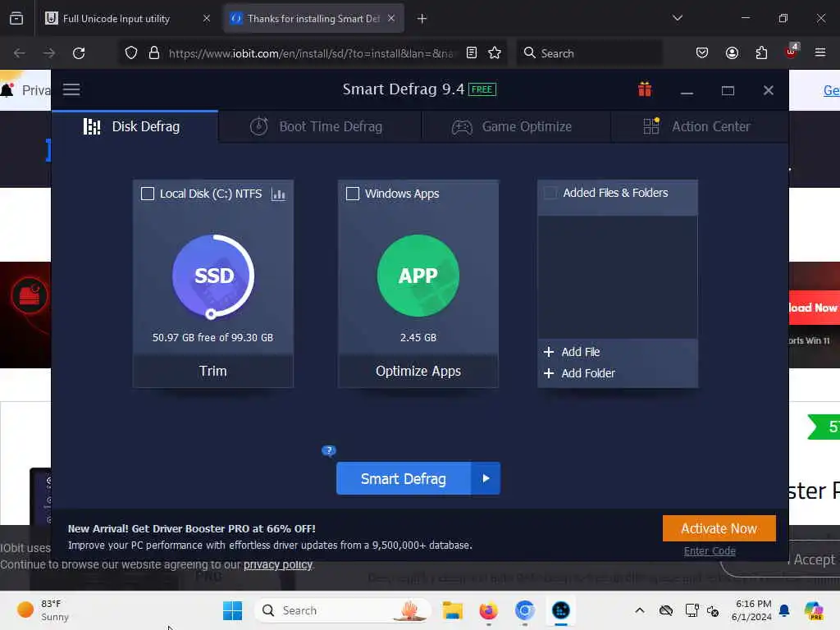Screen dimensions: 840x630
Task: Click the Trim button under Local Disk
Action: tap(213, 372)
